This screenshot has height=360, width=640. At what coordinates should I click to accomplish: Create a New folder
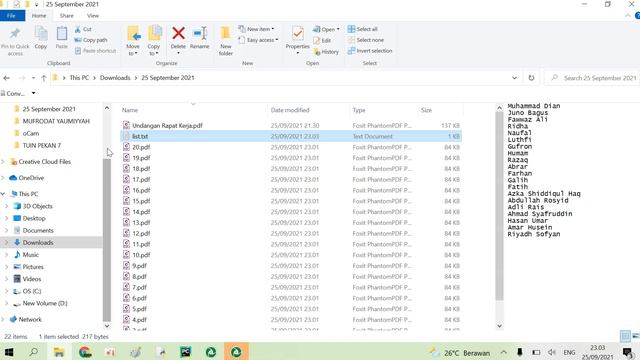point(226,41)
